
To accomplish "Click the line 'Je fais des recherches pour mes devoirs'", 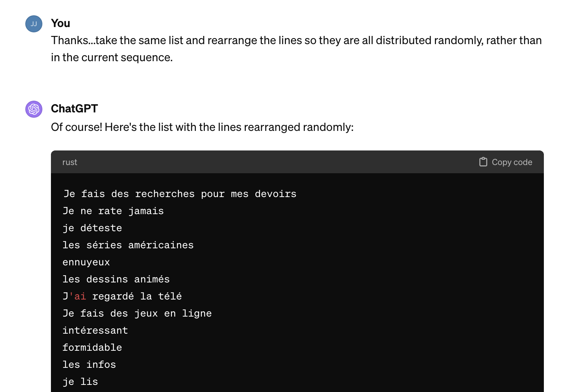I will coord(180,194).
